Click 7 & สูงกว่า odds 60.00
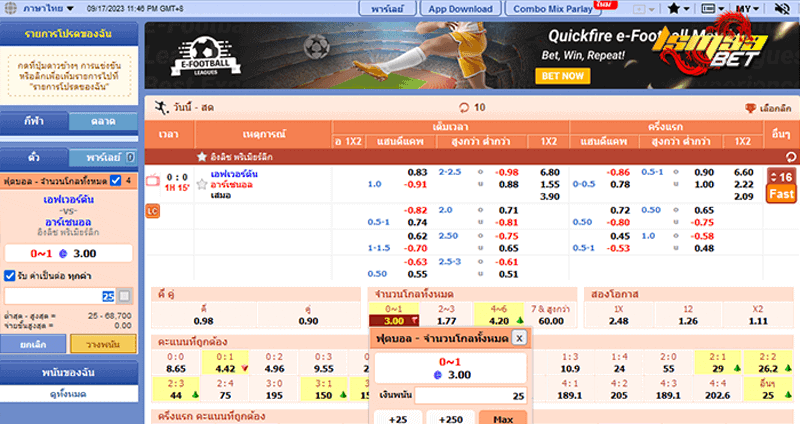This screenshot has width=800, height=424. (551, 321)
